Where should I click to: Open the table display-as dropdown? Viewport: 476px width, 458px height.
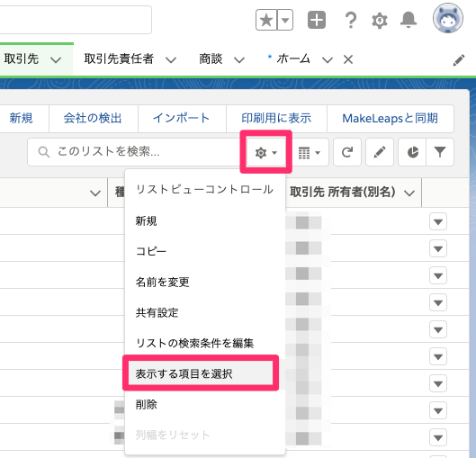point(310,152)
